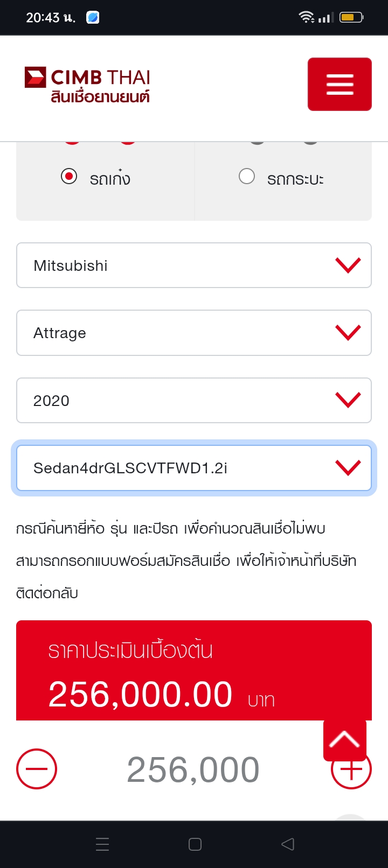The height and width of the screenshot is (868, 388).
Task: Open the 2020 year dropdown
Action: [x=194, y=401]
